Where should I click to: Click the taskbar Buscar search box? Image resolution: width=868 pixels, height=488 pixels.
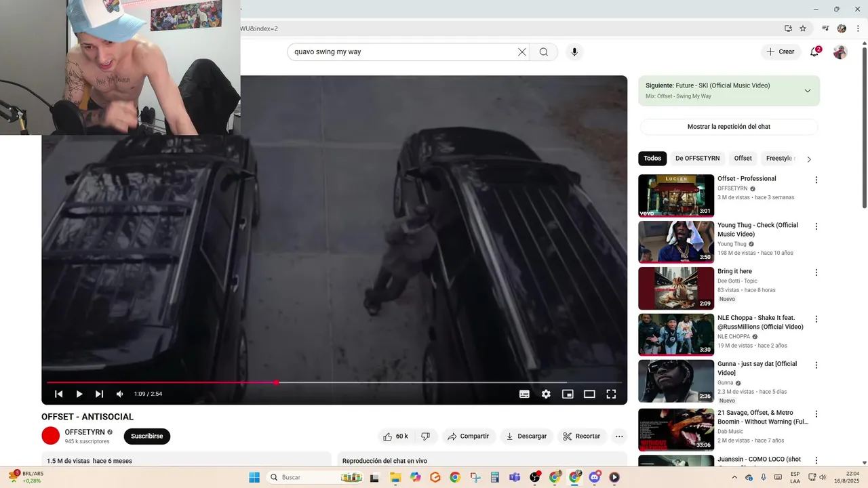coord(316,477)
